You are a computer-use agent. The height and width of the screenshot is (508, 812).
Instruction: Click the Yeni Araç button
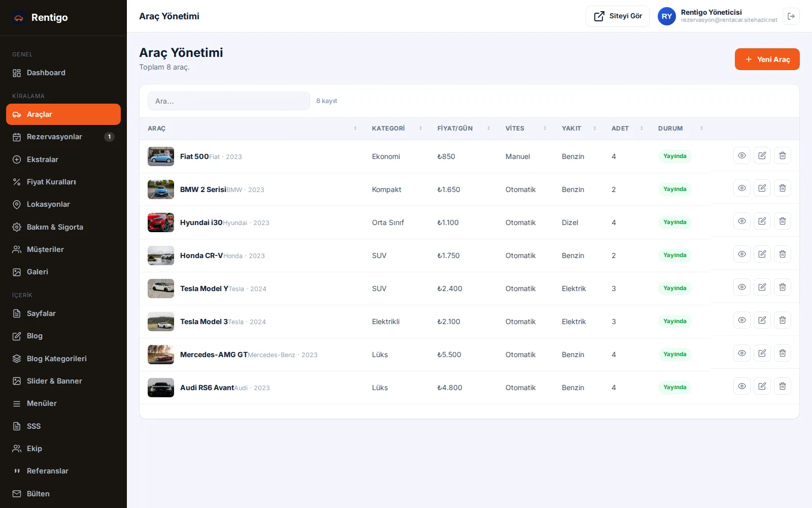click(767, 59)
